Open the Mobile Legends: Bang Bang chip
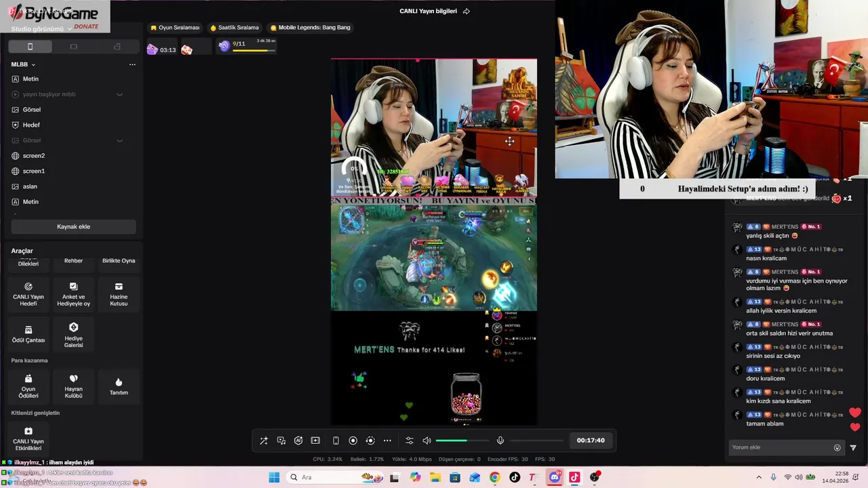Viewport: 868px width, 488px height. [311, 28]
